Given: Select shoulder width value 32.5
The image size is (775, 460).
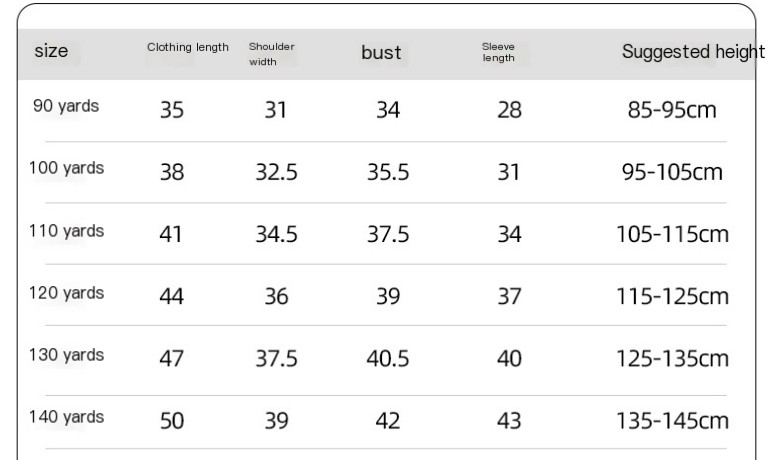Looking at the screenshot, I should click(x=274, y=173).
